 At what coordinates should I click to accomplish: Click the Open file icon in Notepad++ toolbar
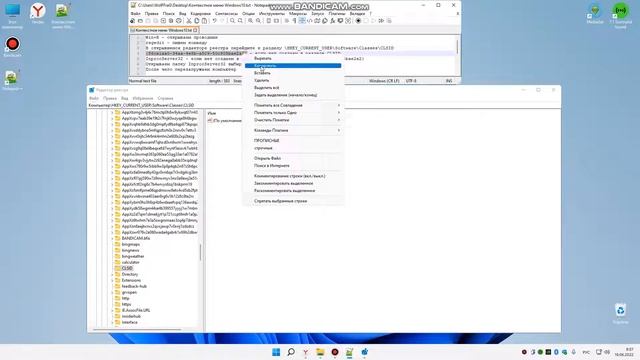tap(140, 21)
